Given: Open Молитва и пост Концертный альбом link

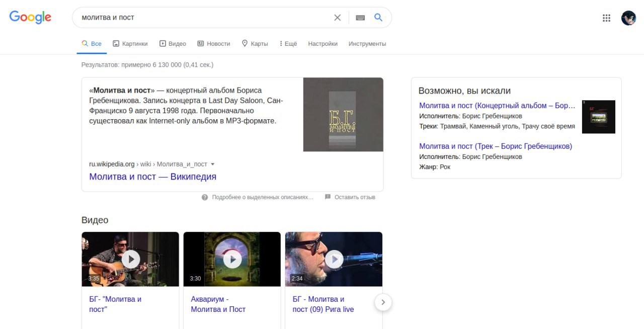Looking at the screenshot, I should pyautogui.click(x=497, y=106).
